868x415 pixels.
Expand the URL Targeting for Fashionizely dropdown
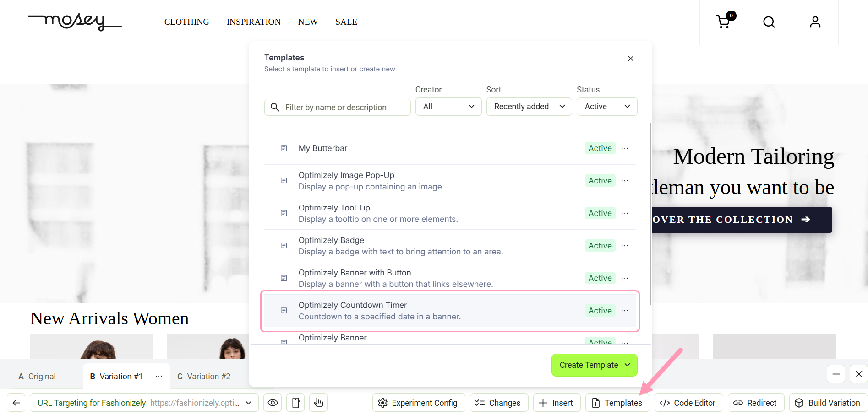coord(144,403)
